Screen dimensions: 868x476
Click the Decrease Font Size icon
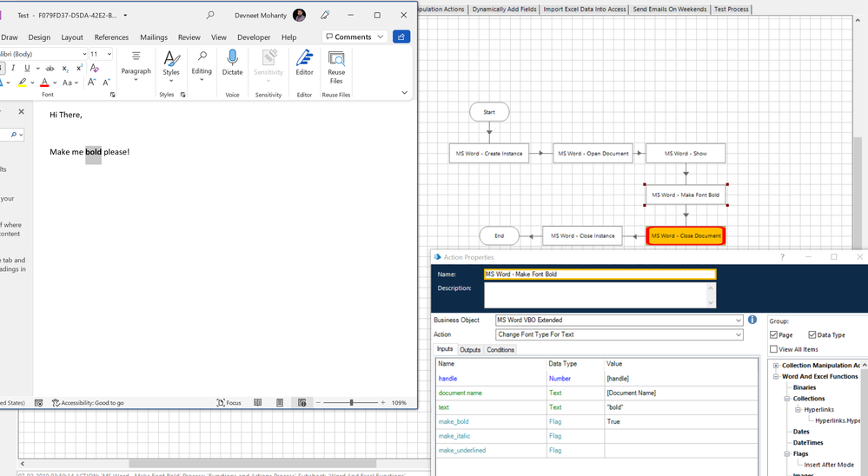[106, 82]
